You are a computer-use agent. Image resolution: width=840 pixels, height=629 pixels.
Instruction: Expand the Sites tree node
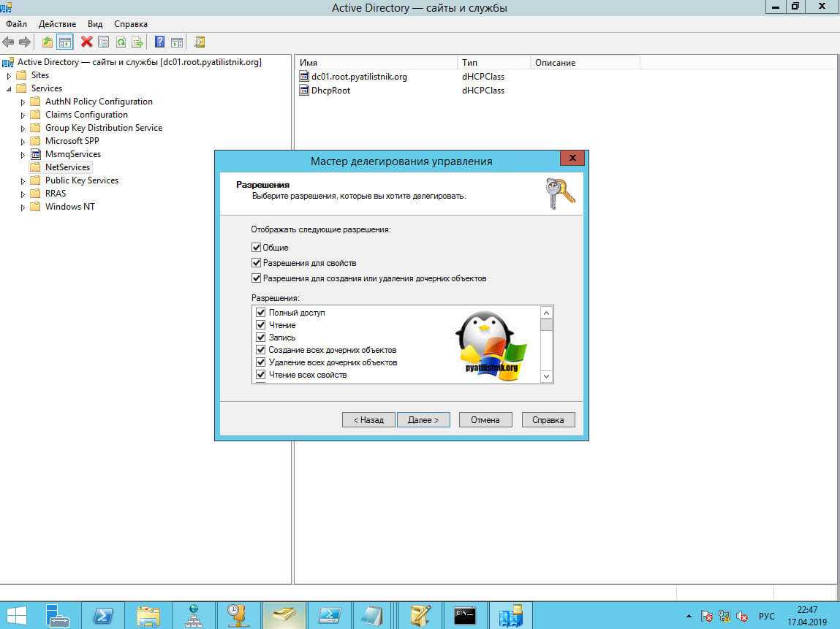pos(9,75)
